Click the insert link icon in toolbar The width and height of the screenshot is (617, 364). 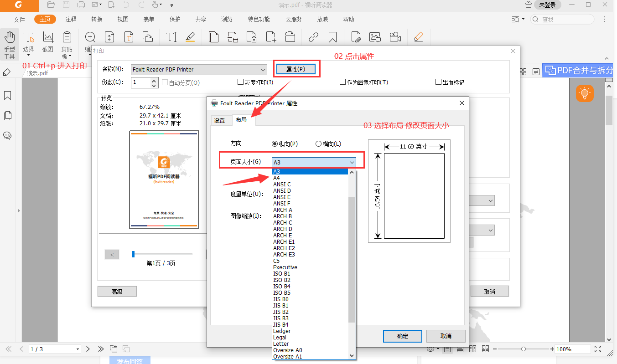pyautogui.click(x=313, y=37)
